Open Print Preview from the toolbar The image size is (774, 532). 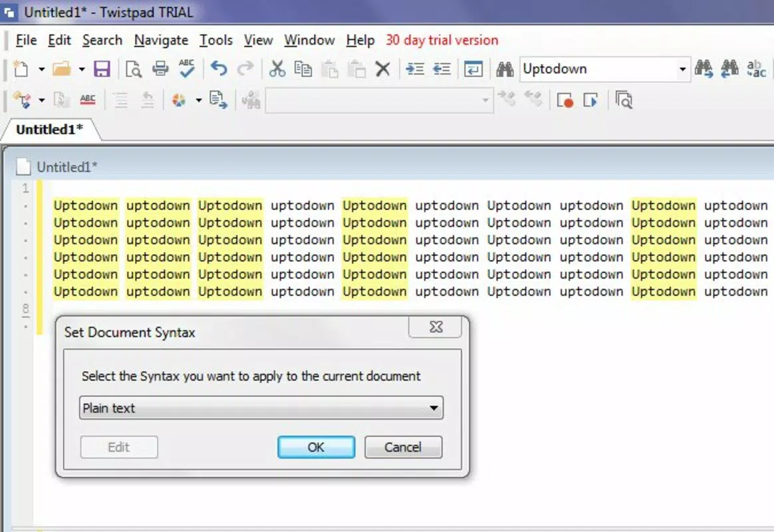click(x=133, y=69)
